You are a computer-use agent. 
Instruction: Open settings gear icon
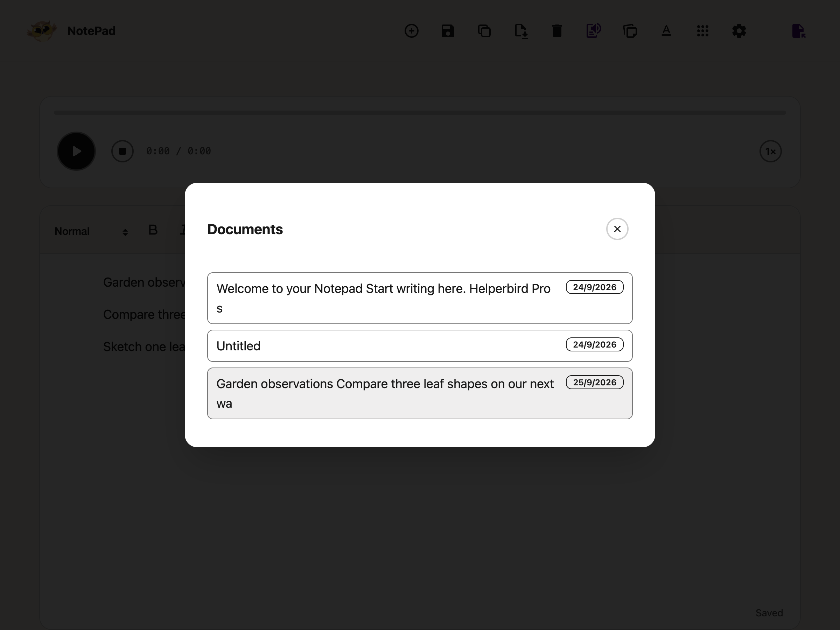739,31
